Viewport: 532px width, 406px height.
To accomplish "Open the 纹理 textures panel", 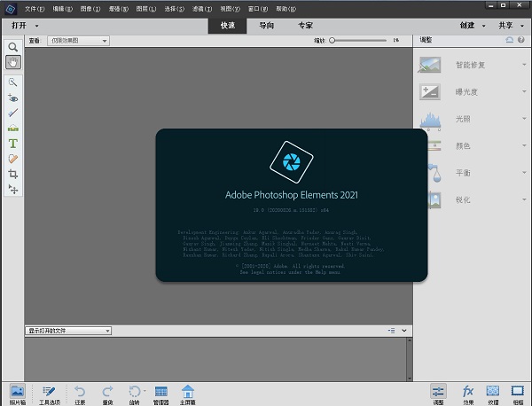I will coord(493,394).
